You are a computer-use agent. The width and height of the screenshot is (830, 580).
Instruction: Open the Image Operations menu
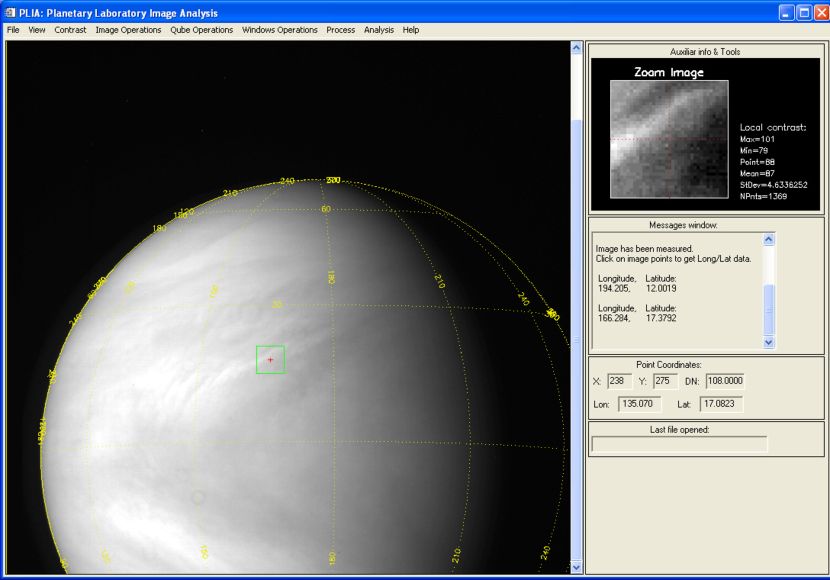128,30
